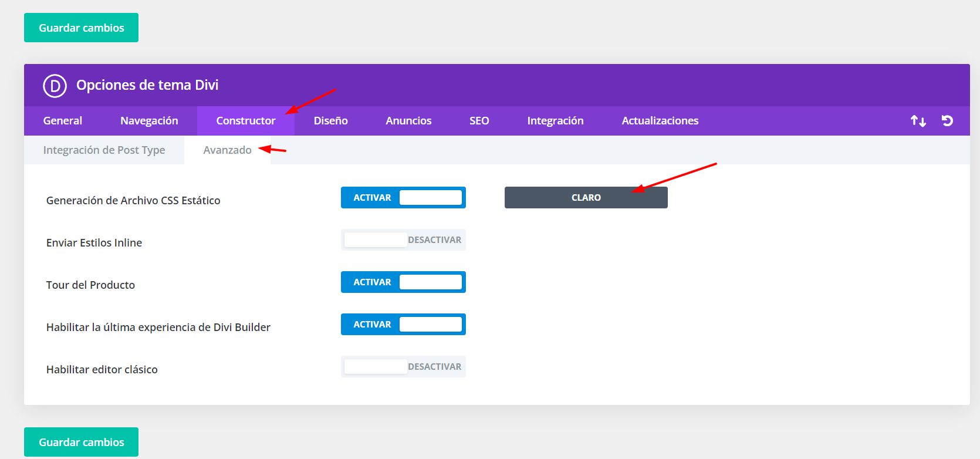Toggle the Tour del Producto switch

(x=403, y=282)
